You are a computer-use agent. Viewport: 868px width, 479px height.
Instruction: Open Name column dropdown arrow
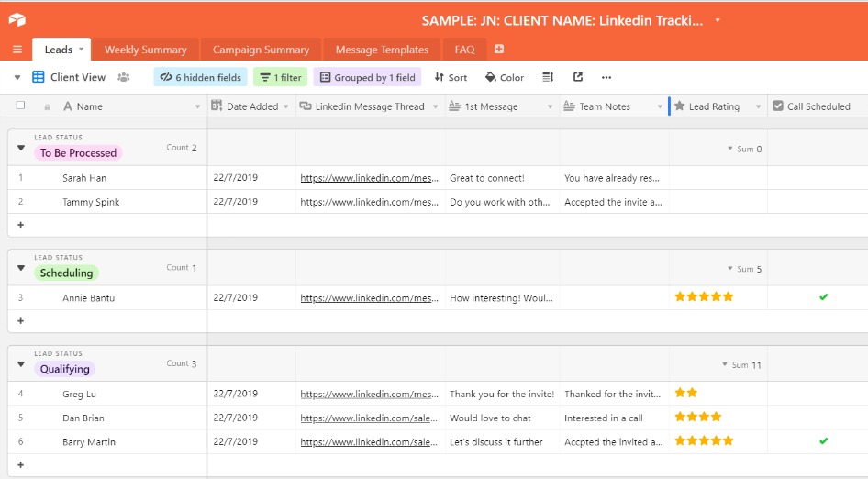coord(197,106)
